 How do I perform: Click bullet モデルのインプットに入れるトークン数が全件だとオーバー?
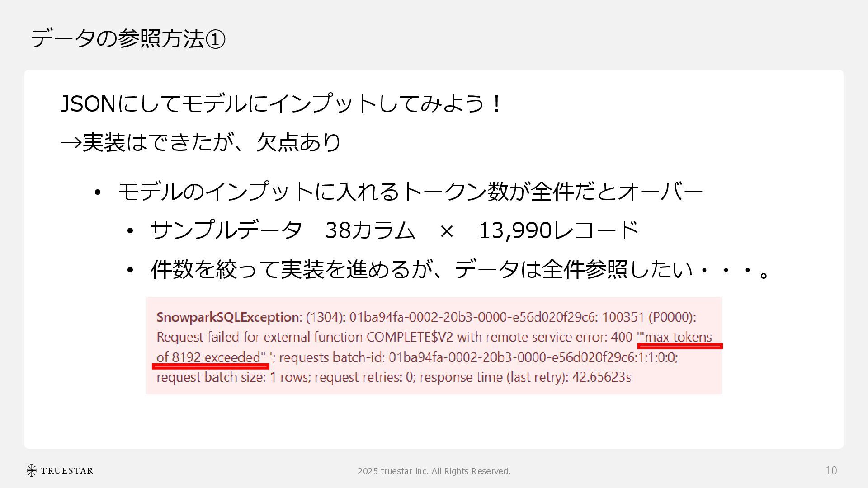coord(410,191)
